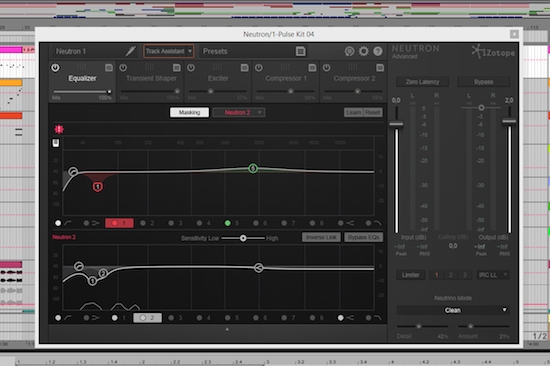This screenshot has width=550, height=366.
Task: Open the Equalizer module preset icon
Action: 109,67
